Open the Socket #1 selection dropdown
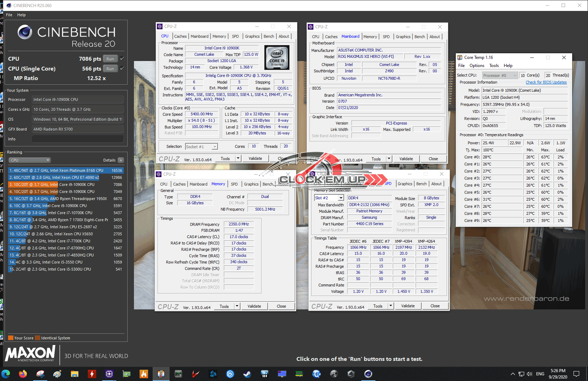The image size is (588, 381). pos(215,147)
